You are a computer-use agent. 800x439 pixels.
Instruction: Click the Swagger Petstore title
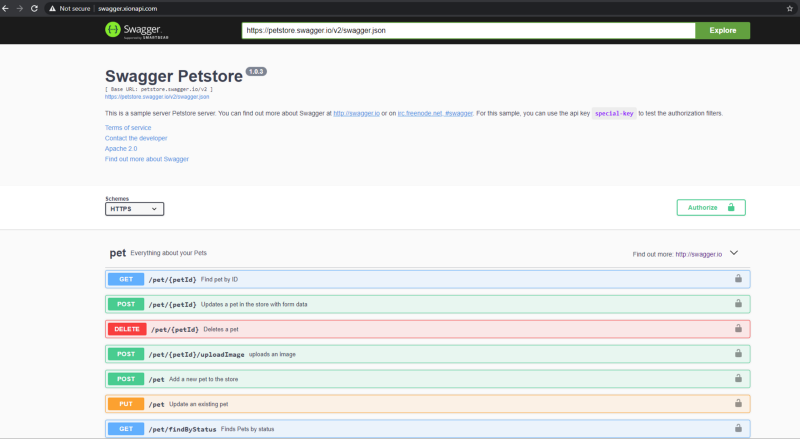(174, 76)
